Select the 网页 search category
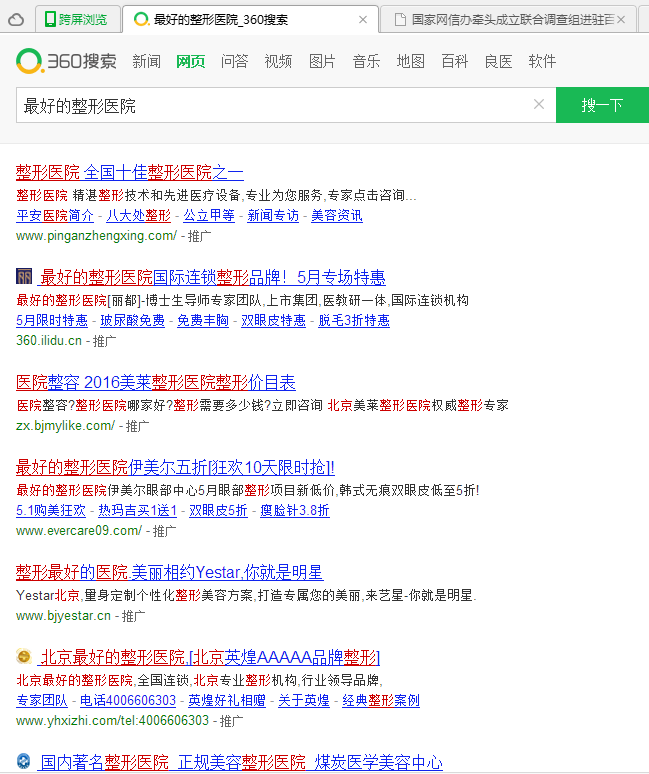The height and width of the screenshot is (774, 649). point(191,61)
